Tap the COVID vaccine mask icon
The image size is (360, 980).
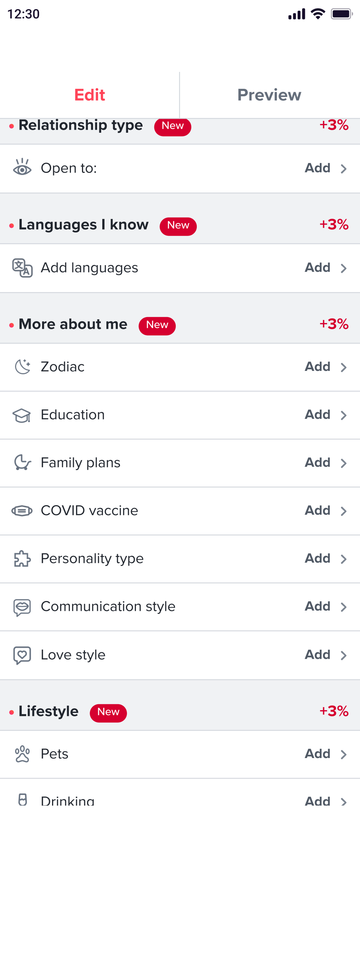click(x=22, y=511)
